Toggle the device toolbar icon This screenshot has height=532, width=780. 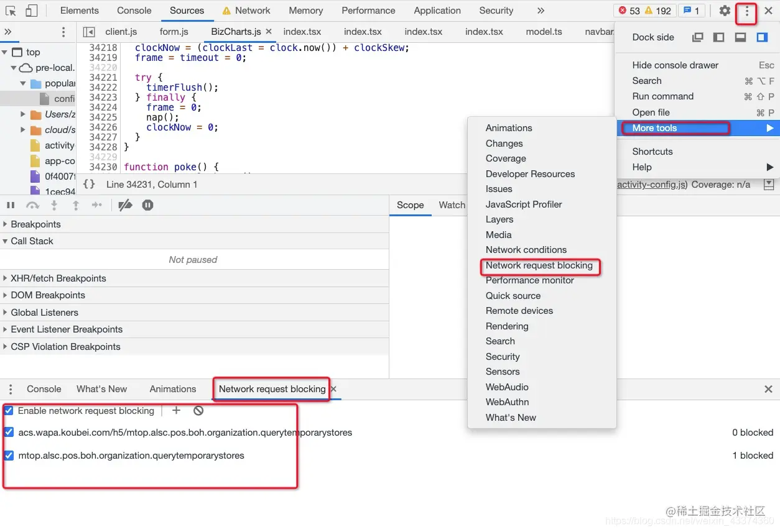[x=31, y=11]
